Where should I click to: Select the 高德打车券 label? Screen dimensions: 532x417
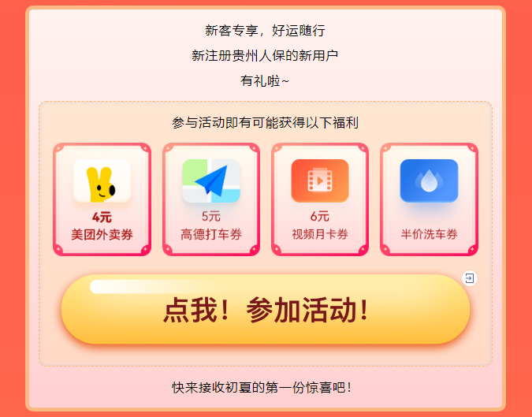point(211,234)
